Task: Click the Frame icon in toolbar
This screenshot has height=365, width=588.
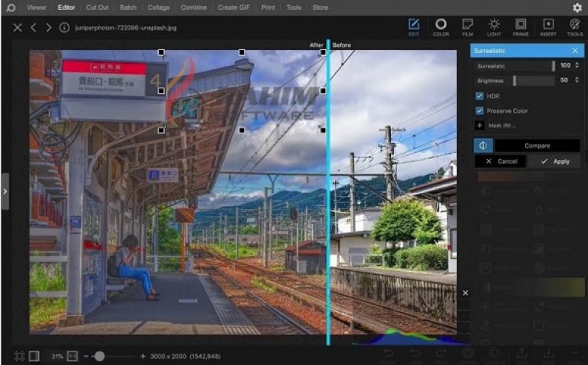Action: 521,28
